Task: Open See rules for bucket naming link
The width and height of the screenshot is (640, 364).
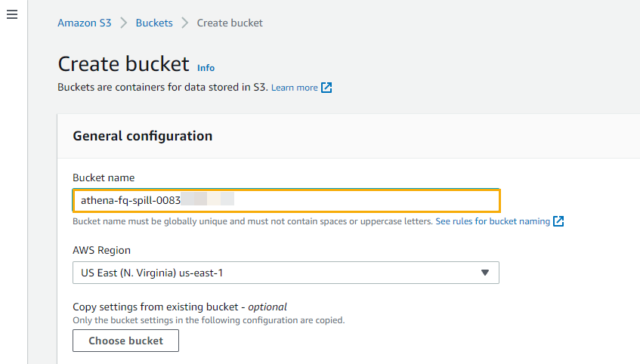Action: pyautogui.click(x=493, y=221)
